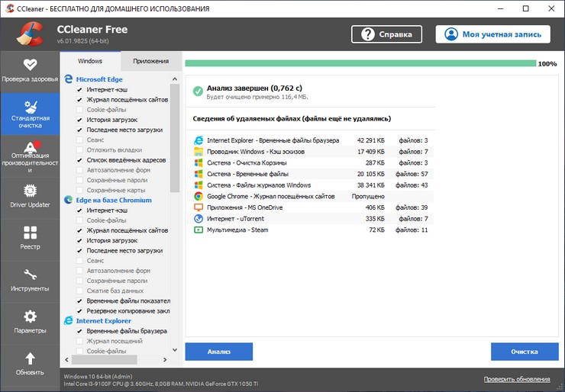Click the Очистка button
Image resolution: width=565 pixels, height=392 pixels.
525,352
